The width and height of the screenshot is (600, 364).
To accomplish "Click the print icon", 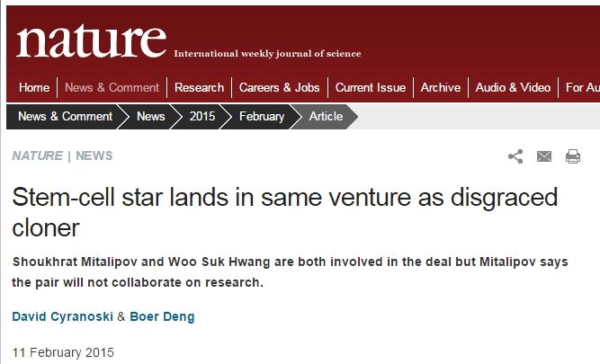I will [x=572, y=156].
